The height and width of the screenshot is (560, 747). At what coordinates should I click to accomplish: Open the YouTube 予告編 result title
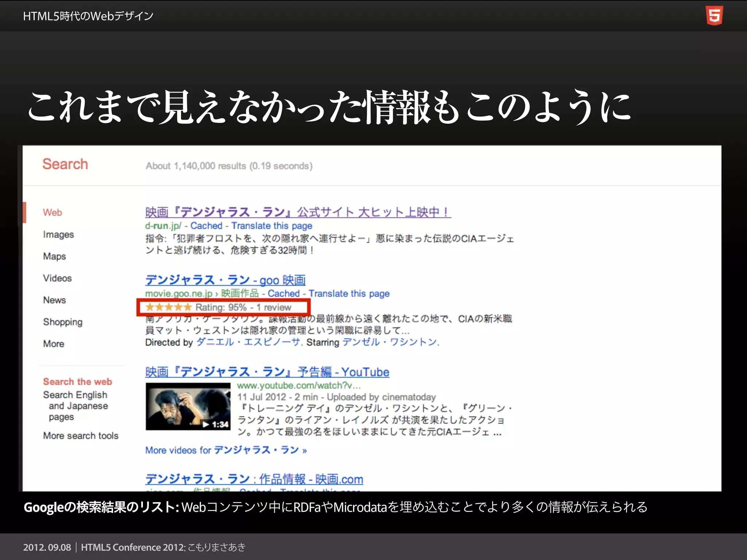267,372
